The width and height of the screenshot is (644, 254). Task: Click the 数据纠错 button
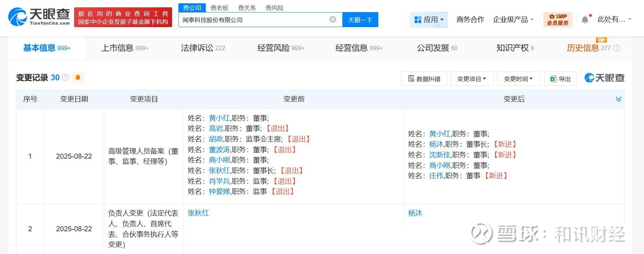pyautogui.click(x=424, y=79)
